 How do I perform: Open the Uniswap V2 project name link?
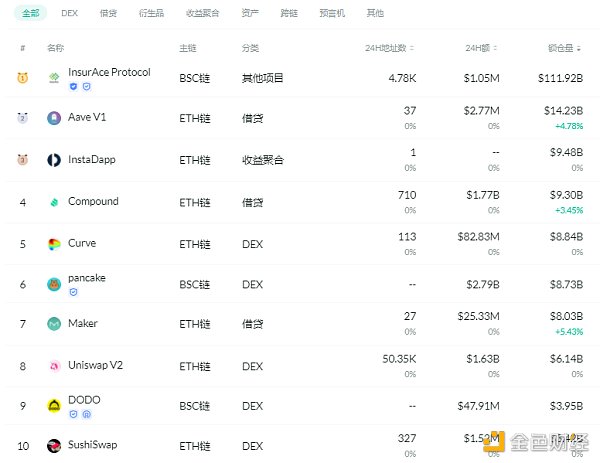click(x=95, y=365)
